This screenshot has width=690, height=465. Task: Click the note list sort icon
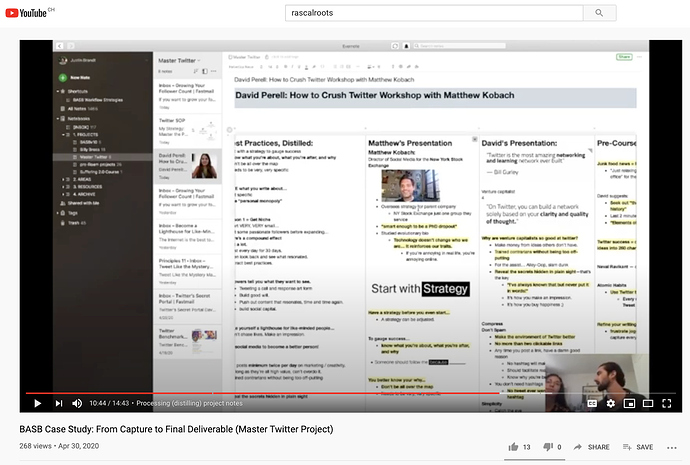pyautogui.click(x=195, y=71)
